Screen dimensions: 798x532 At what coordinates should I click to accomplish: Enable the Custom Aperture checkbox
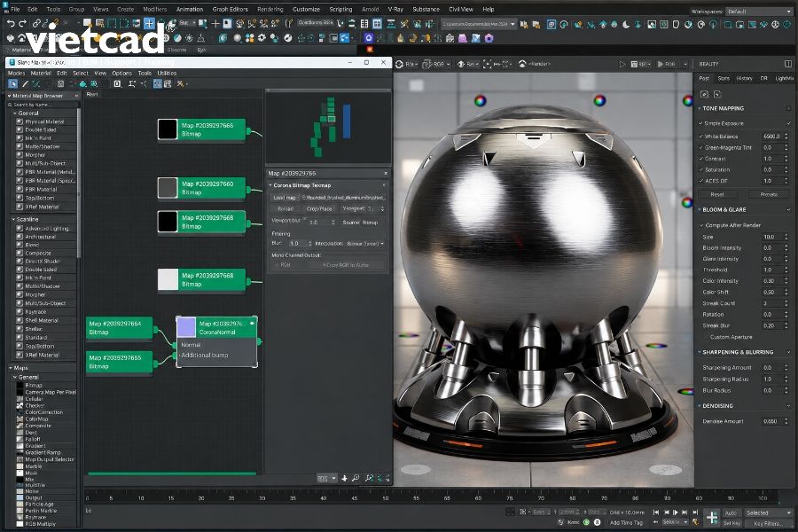pos(706,337)
